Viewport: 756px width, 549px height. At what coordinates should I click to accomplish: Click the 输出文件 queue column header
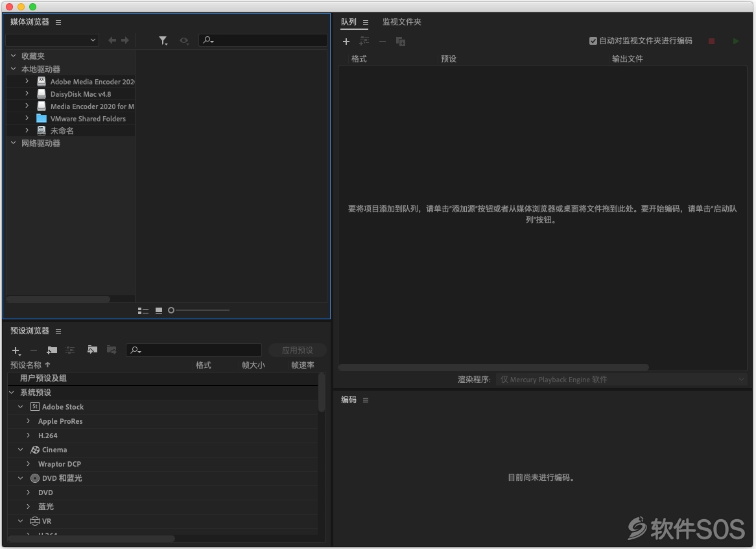(x=627, y=59)
